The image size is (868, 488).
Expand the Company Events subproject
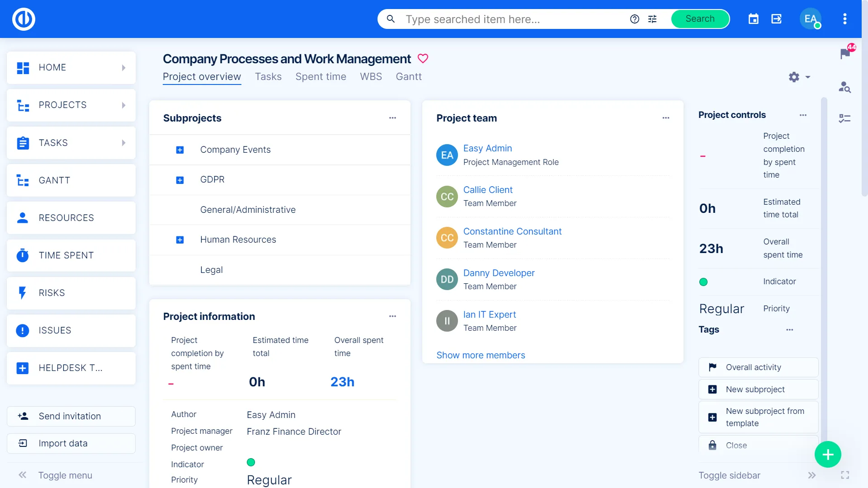pos(180,150)
